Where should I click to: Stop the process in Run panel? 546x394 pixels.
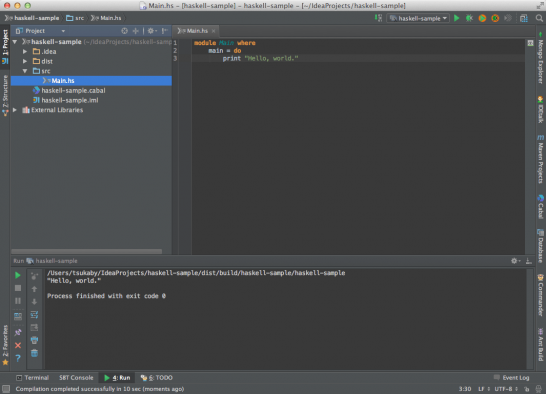18,288
